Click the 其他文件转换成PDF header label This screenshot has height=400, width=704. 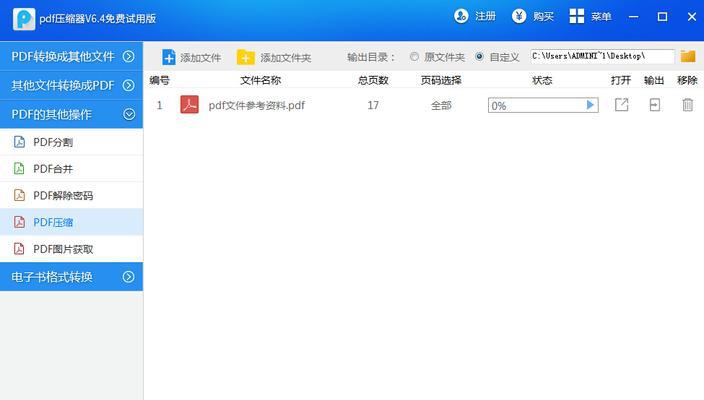(63, 85)
